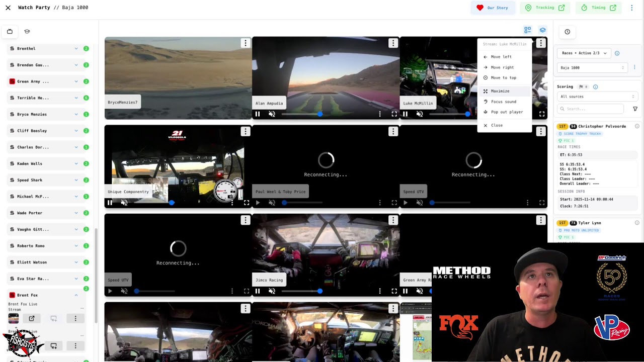The image size is (644, 362).
Task: Open options menu on Paul Weel & Toby Price tile
Action: tap(393, 131)
